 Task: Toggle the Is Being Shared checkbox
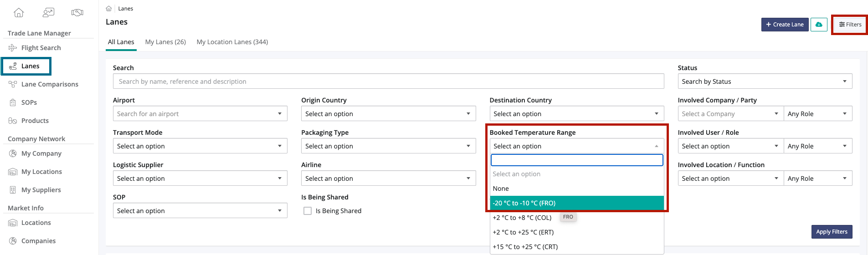[x=308, y=211]
